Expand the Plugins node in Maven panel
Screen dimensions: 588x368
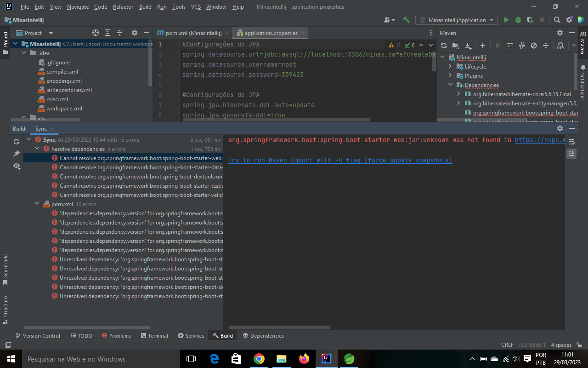click(x=451, y=76)
